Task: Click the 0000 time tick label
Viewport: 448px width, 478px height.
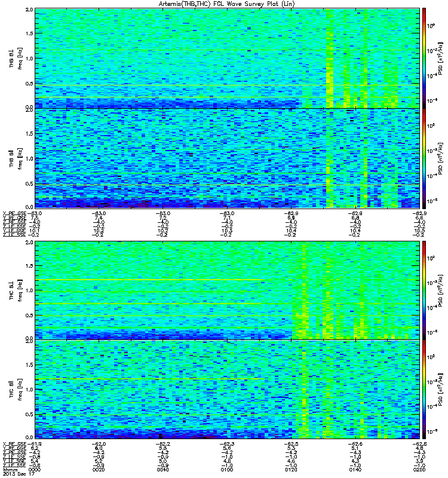Action: [x=35, y=470]
